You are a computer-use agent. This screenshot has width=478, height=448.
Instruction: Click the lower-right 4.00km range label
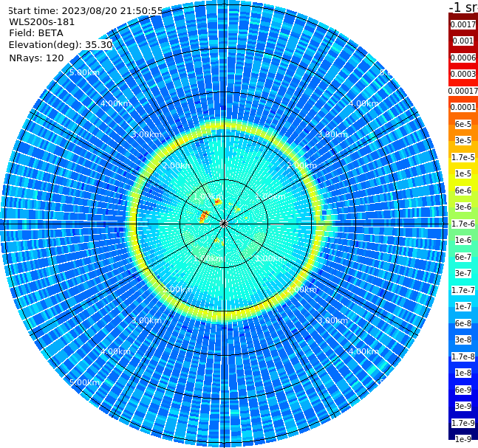point(363,351)
